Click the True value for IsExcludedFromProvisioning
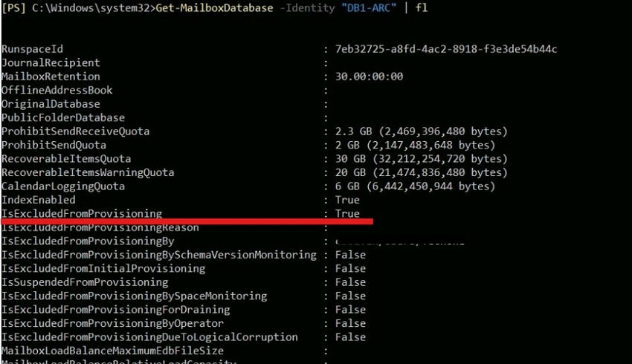 point(347,213)
